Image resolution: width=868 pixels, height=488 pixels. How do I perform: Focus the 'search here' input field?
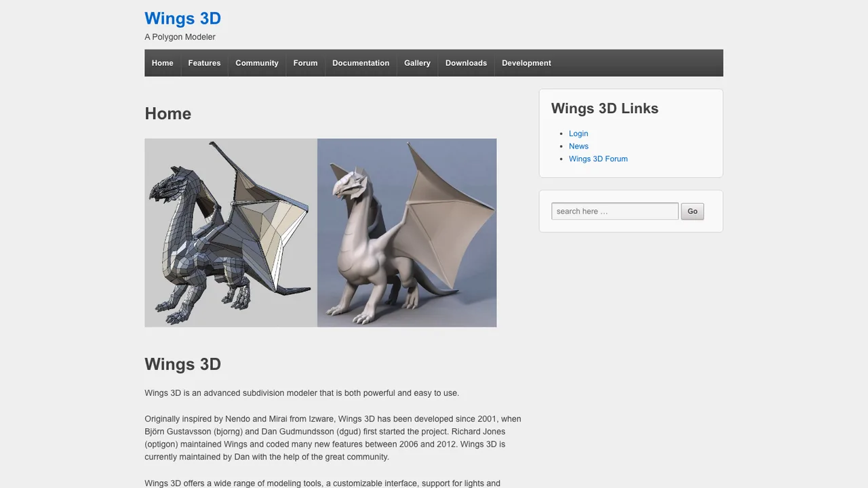615,211
